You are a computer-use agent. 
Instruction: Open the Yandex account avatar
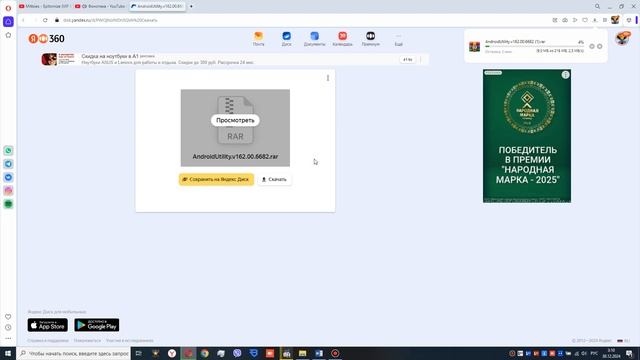pos(622,39)
